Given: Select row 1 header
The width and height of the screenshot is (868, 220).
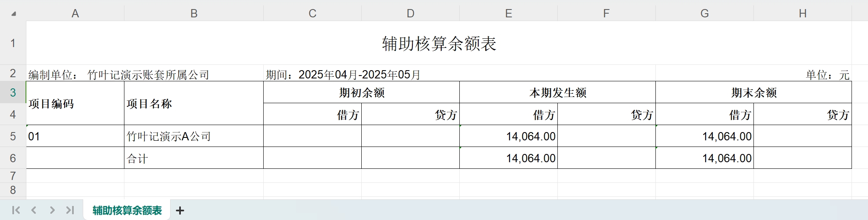Looking at the screenshot, I should tap(13, 43).
